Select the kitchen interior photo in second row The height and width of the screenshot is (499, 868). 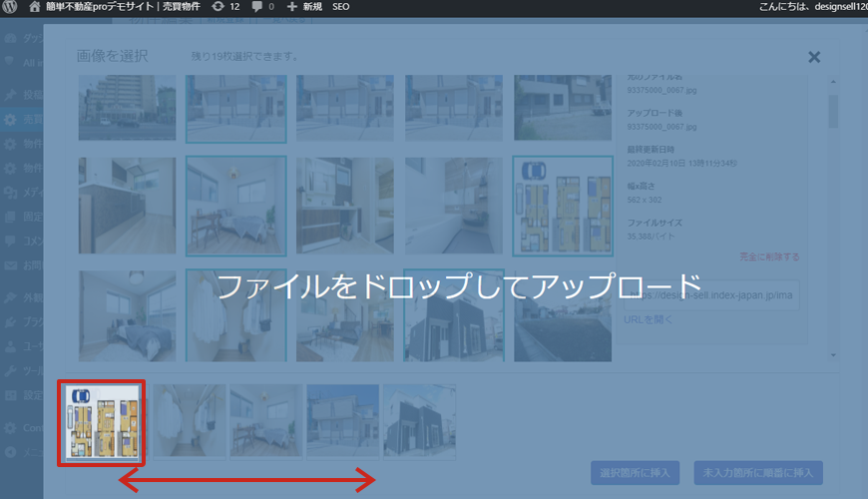coord(127,206)
